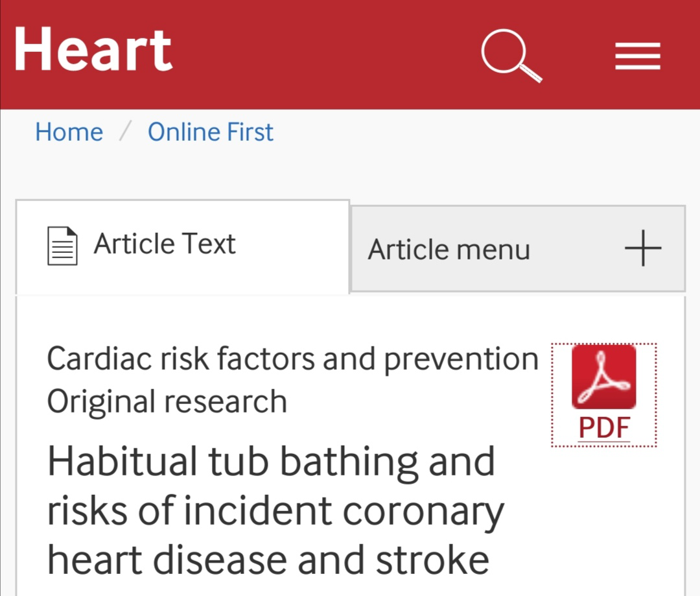Click the underlined PDF text link

click(x=604, y=428)
